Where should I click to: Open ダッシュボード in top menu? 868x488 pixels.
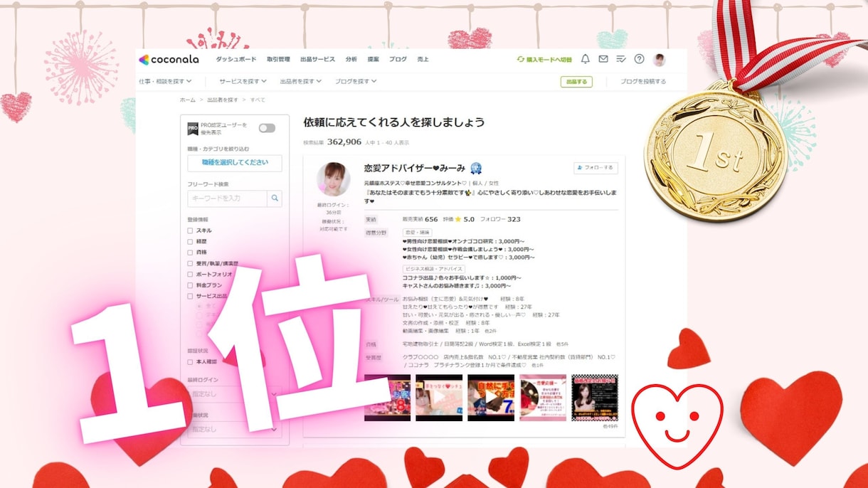click(235, 60)
